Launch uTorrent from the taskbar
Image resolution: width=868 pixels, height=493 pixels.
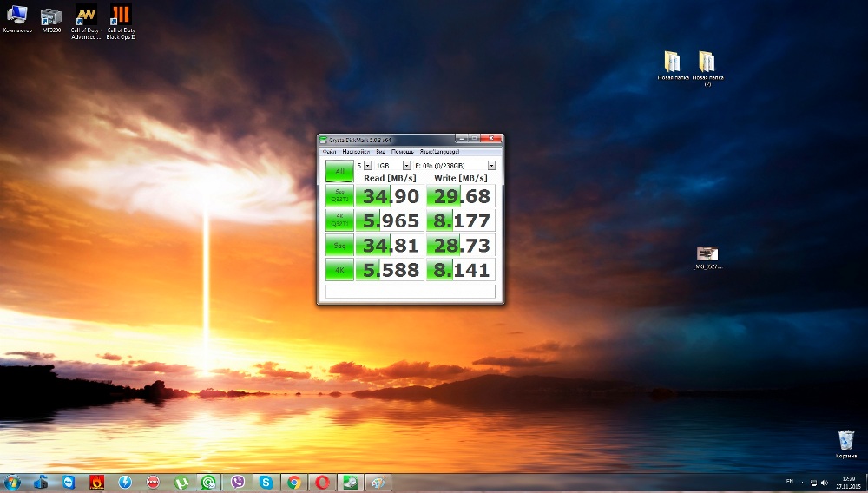(181, 483)
